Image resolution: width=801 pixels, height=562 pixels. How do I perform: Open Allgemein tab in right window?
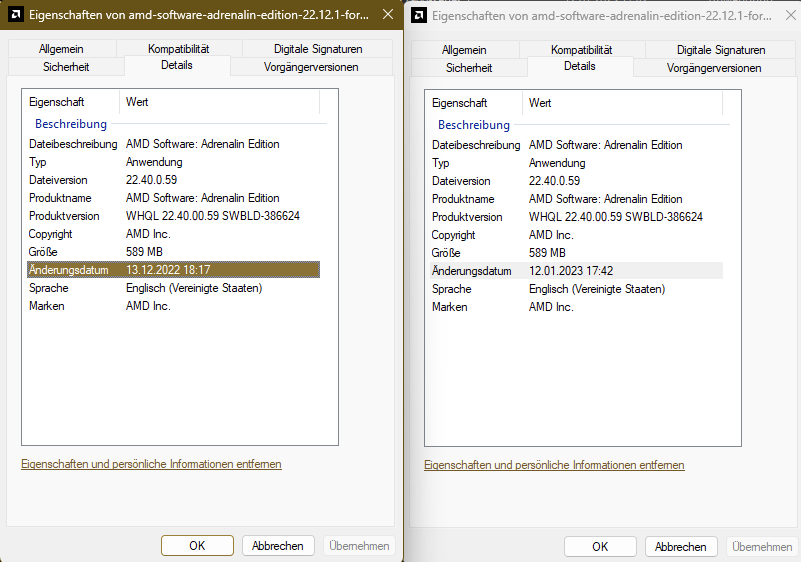coord(464,50)
